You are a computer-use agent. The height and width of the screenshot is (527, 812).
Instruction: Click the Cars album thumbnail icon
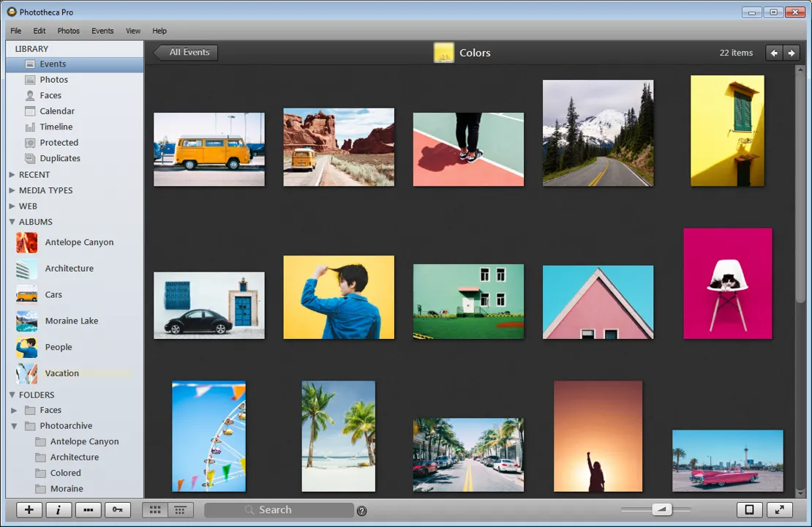click(26, 294)
